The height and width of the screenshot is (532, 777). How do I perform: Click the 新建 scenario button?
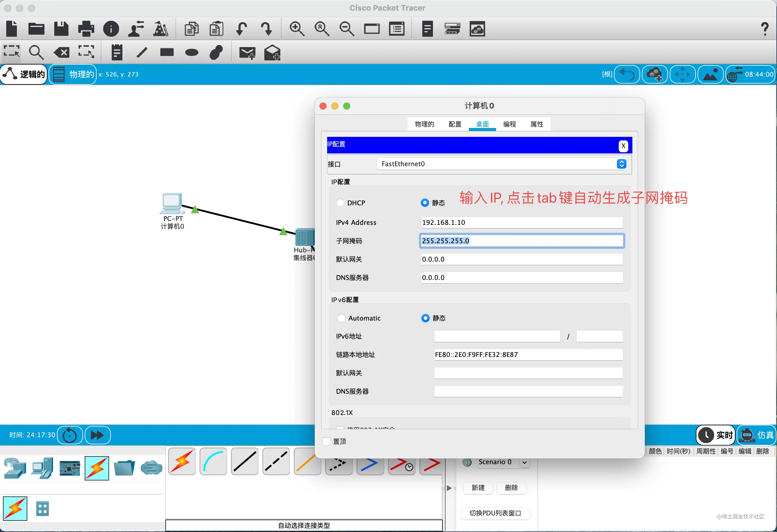coord(478,488)
